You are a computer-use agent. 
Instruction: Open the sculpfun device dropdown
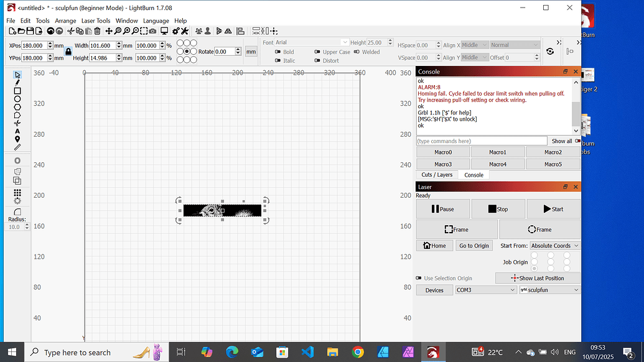tap(549, 290)
